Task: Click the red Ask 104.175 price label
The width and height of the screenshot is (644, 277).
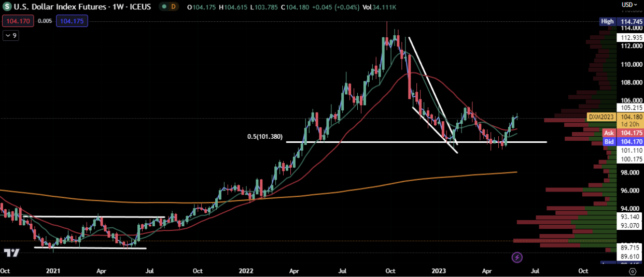Action: pyautogui.click(x=623, y=133)
